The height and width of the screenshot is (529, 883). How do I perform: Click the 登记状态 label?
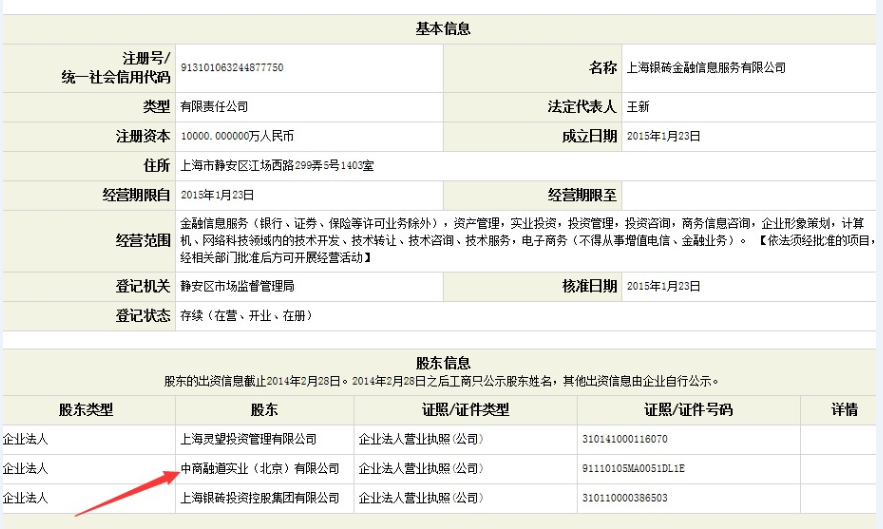click(x=143, y=315)
